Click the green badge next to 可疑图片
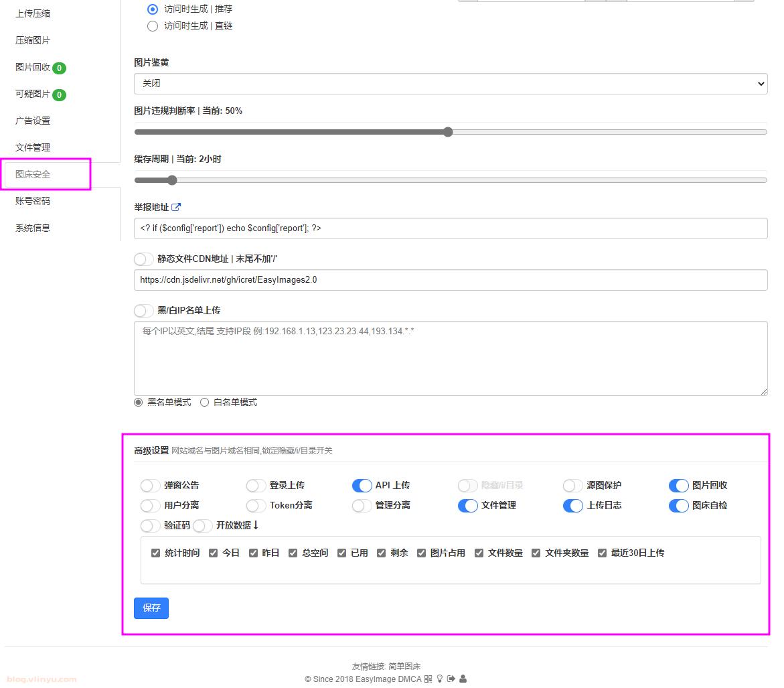 [x=59, y=95]
